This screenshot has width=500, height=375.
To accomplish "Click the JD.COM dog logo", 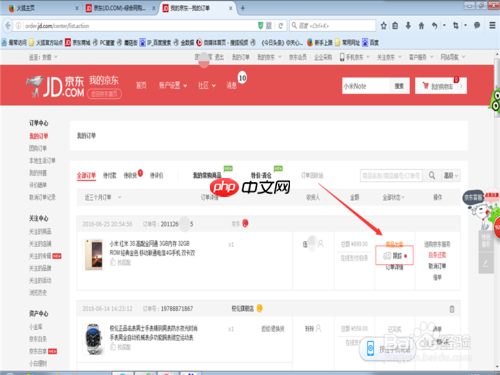I will click(x=35, y=86).
